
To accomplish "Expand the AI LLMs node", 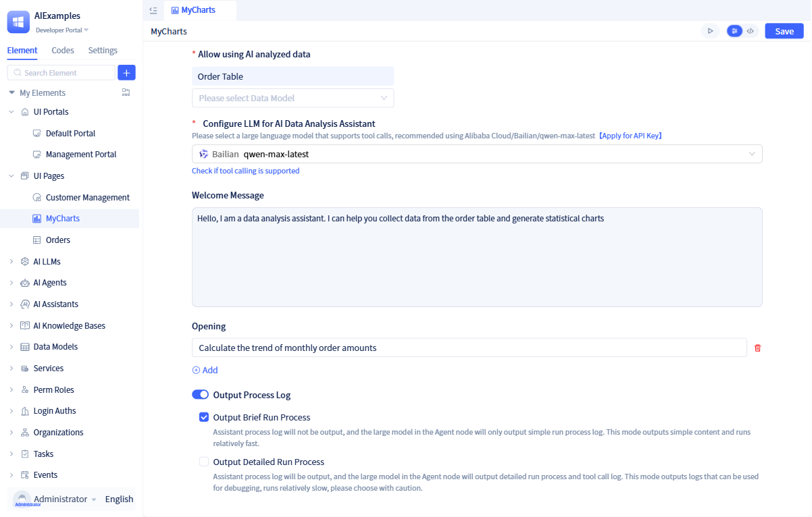I will (x=11, y=262).
